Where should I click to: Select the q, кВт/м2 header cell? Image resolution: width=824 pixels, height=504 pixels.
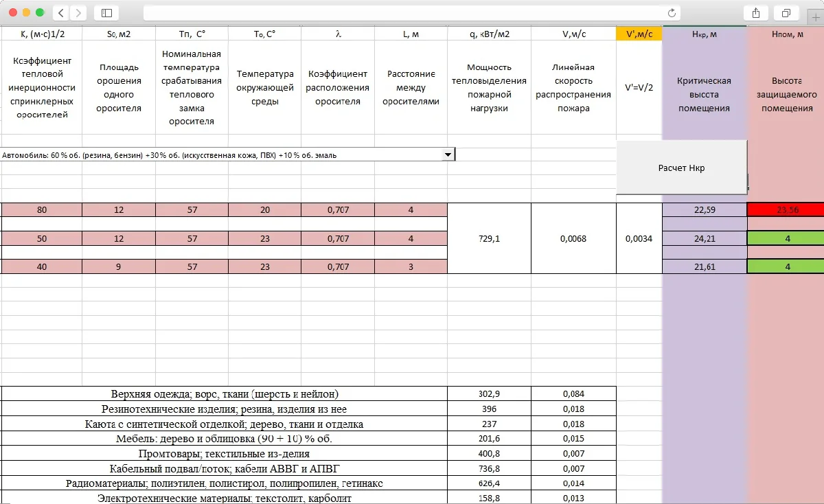coord(489,34)
